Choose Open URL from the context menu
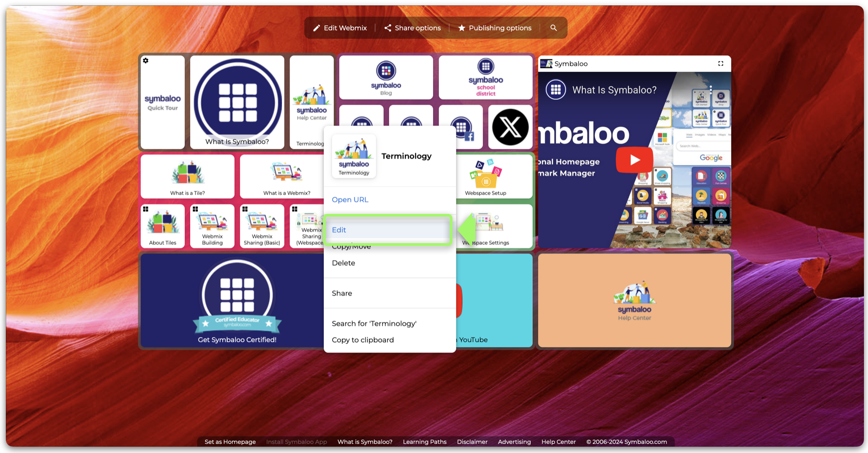The height and width of the screenshot is (453, 868). (350, 200)
